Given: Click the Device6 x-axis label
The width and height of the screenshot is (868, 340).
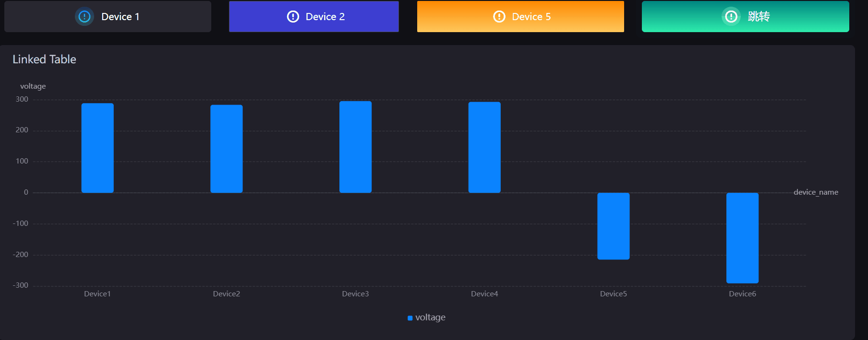Looking at the screenshot, I should tap(742, 294).
